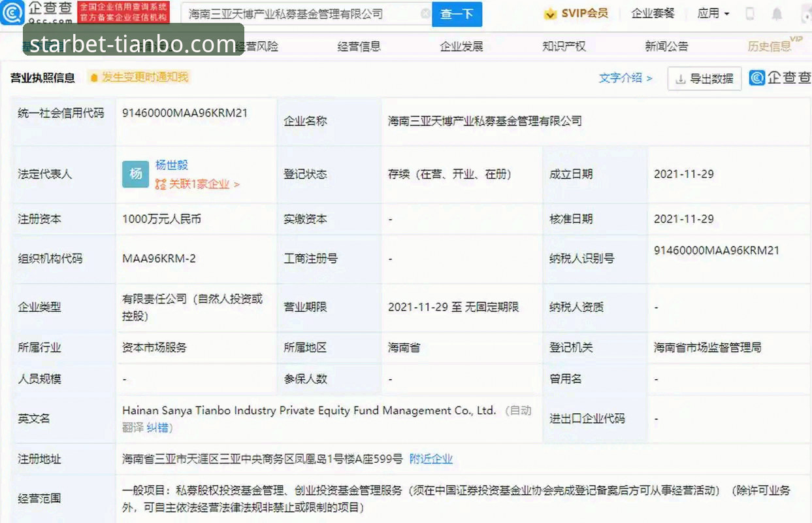Image resolution: width=812 pixels, height=523 pixels.
Task: Click the 营业执照信息 section heading
Action: pyautogui.click(x=42, y=78)
